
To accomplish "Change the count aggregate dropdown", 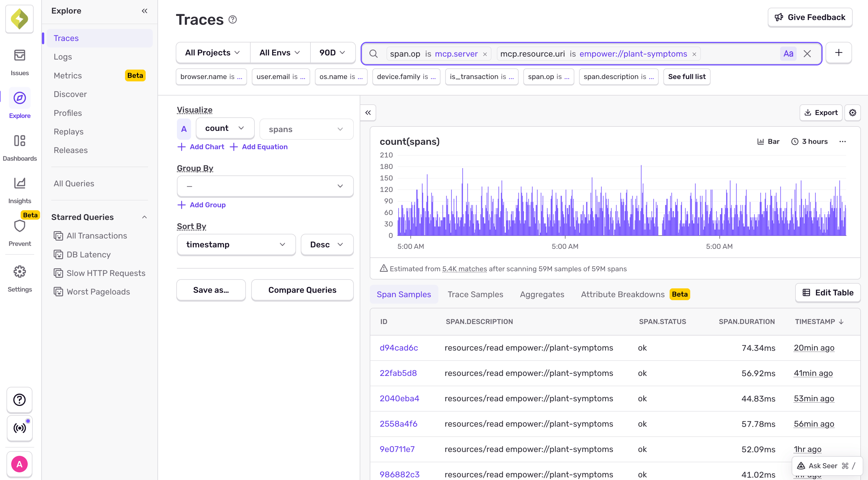I will coord(225,128).
